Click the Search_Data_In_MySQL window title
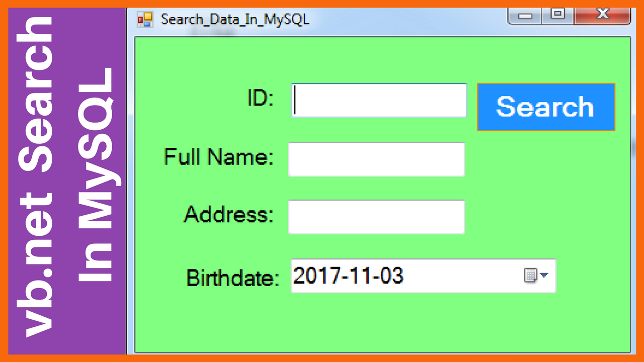This screenshot has height=362, width=644. click(235, 20)
